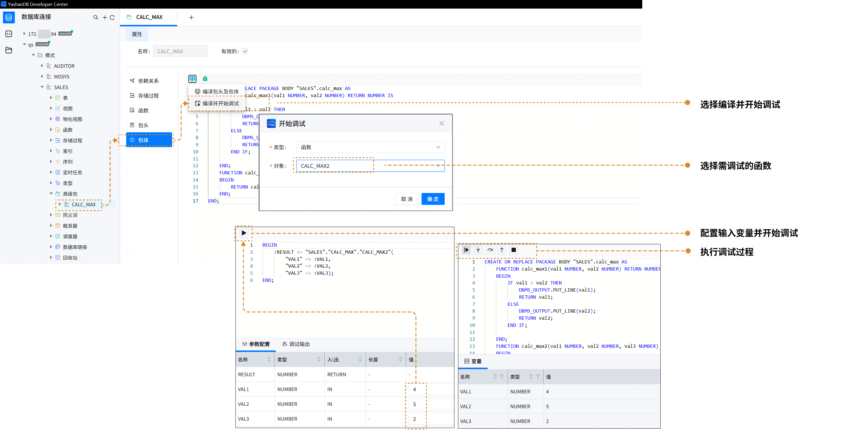The image size is (868, 444).
Task: Open the 类型 dropdown showing 函数
Action: [370, 147]
